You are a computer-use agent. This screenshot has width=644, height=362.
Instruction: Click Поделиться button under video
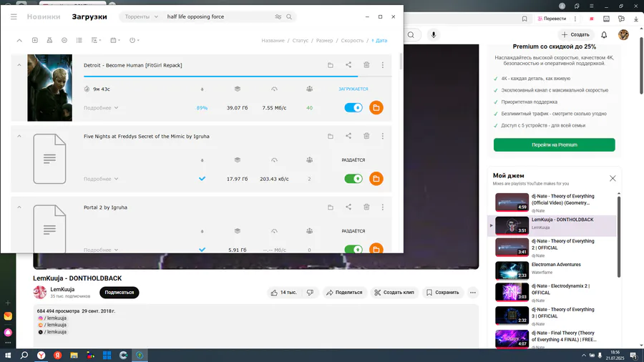point(344,292)
